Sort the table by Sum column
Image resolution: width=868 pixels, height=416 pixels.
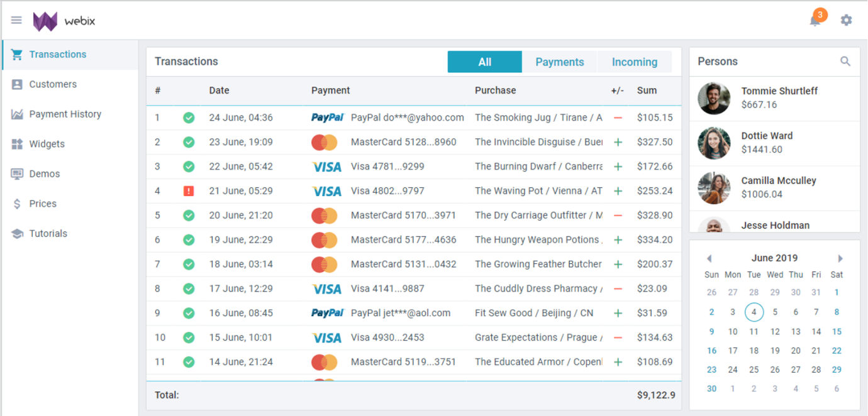pyautogui.click(x=647, y=90)
